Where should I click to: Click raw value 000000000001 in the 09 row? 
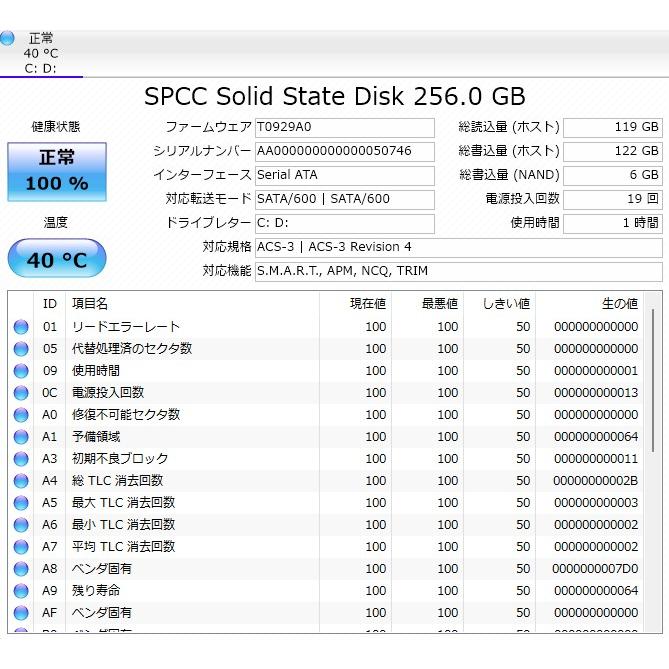(596, 371)
